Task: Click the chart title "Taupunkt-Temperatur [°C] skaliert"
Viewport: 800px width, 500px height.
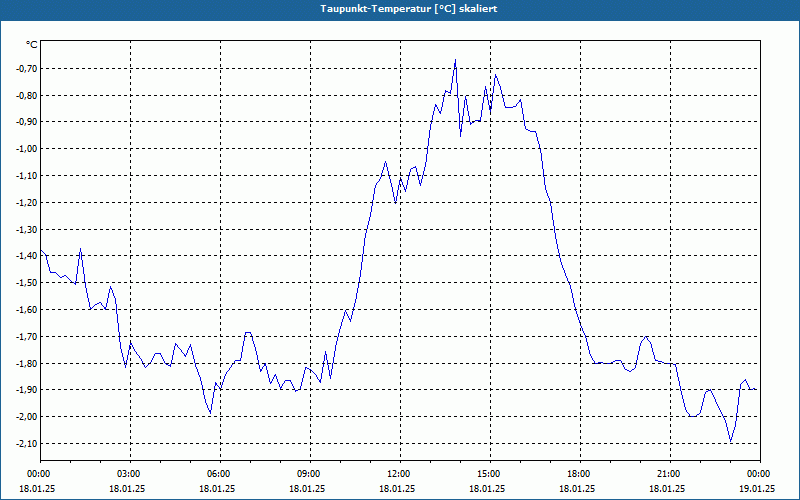Action: [x=409, y=9]
